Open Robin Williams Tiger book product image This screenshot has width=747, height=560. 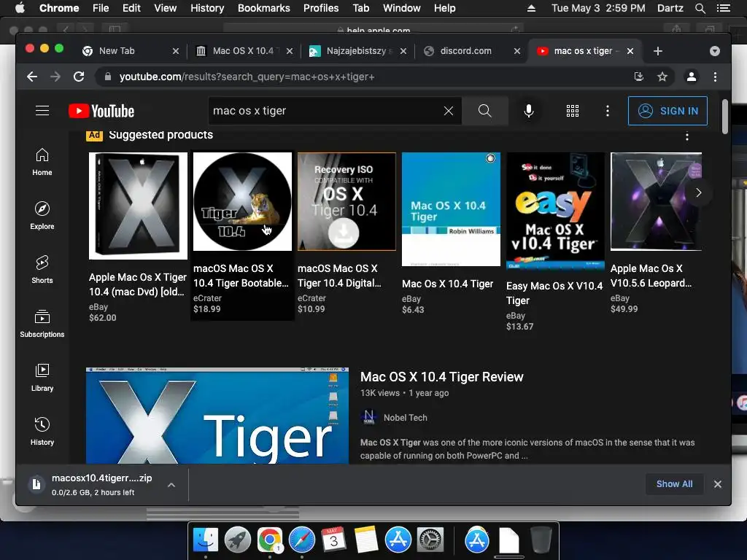tap(451, 209)
